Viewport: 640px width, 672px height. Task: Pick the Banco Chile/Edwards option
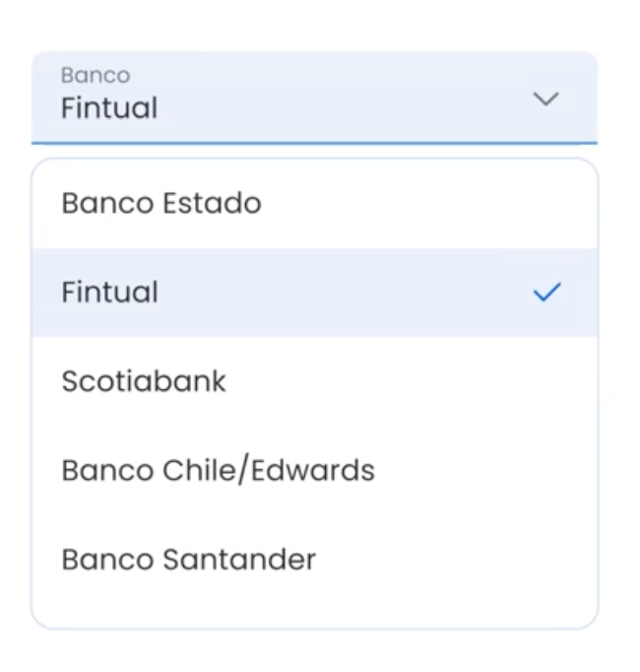pos(315,471)
